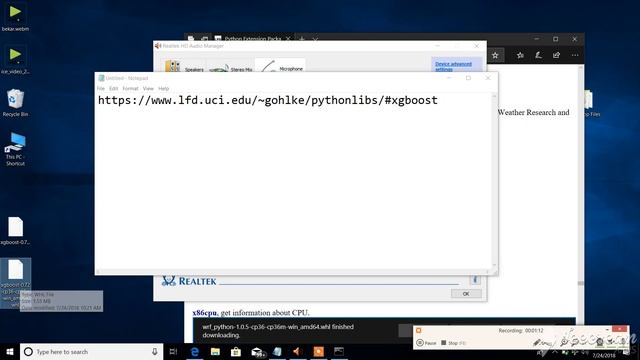Open the orange screen recorder taskbar icon
Image resolution: width=640 pixels, height=360 pixels.
coord(318,351)
